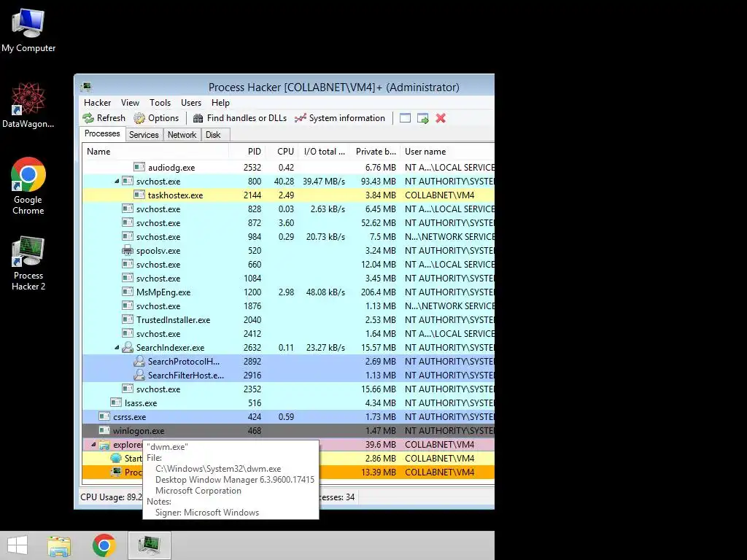Image resolution: width=747 pixels, height=560 pixels.
Task: Sort by the Private bytes column header
Action: tap(375, 152)
